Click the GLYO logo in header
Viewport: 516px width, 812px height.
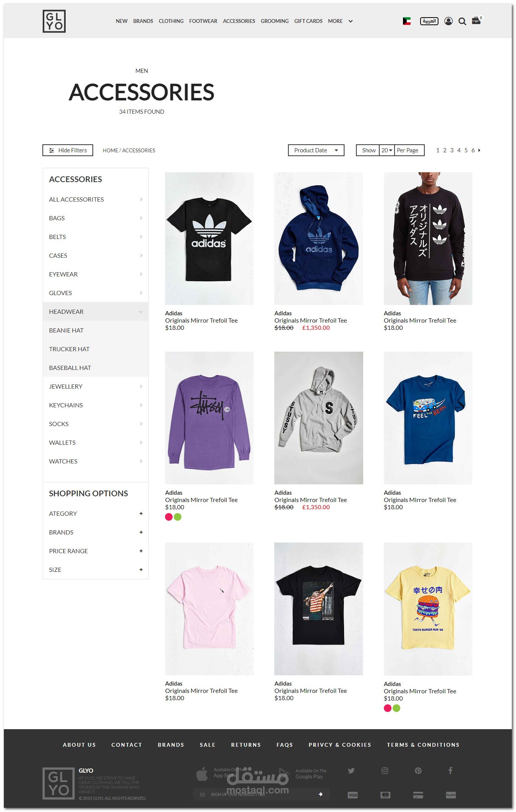(54, 21)
